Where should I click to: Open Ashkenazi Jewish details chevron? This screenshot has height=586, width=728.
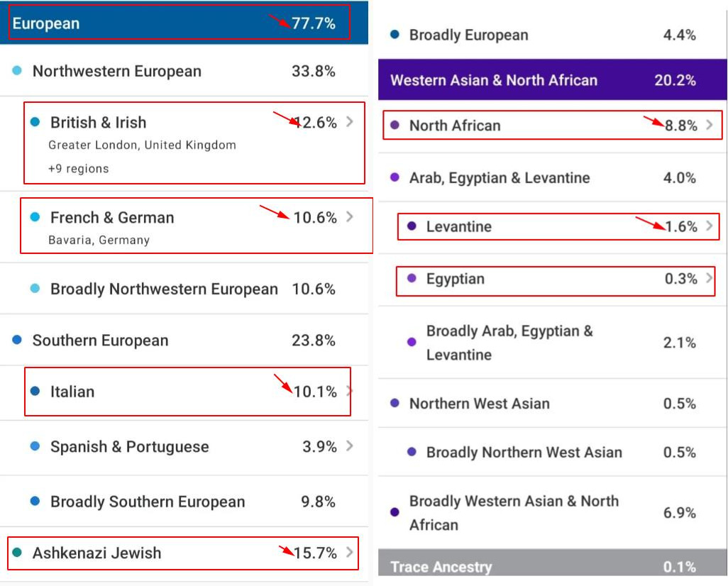[x=349, y=553]
